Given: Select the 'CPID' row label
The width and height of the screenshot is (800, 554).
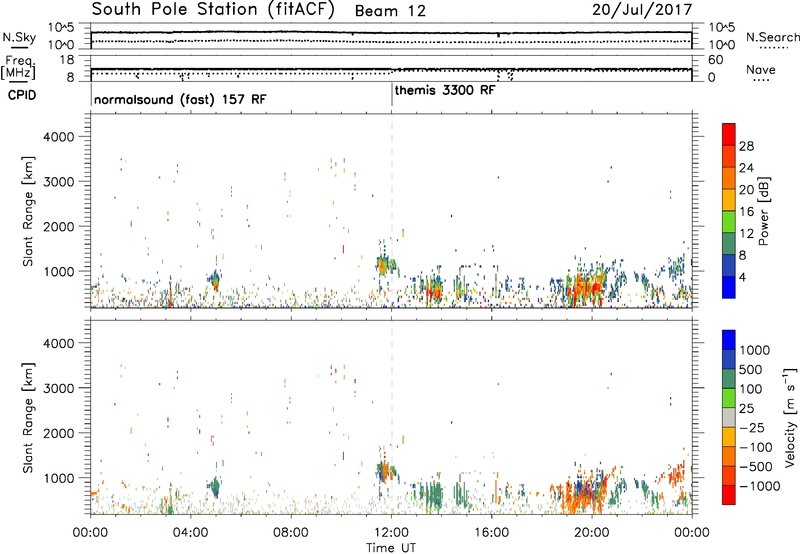Looking at the screenshot, I should tap(22, 95).
